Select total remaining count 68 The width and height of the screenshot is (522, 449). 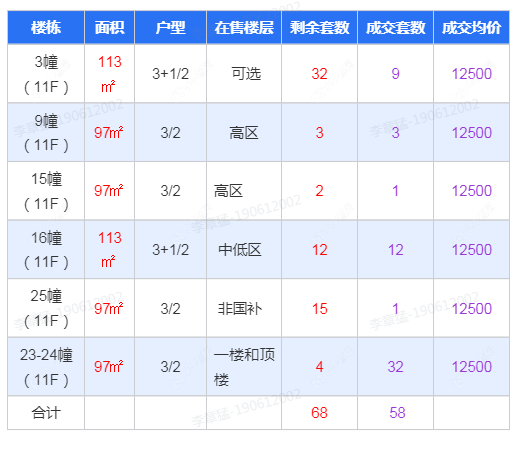click(x=319, y=413)
